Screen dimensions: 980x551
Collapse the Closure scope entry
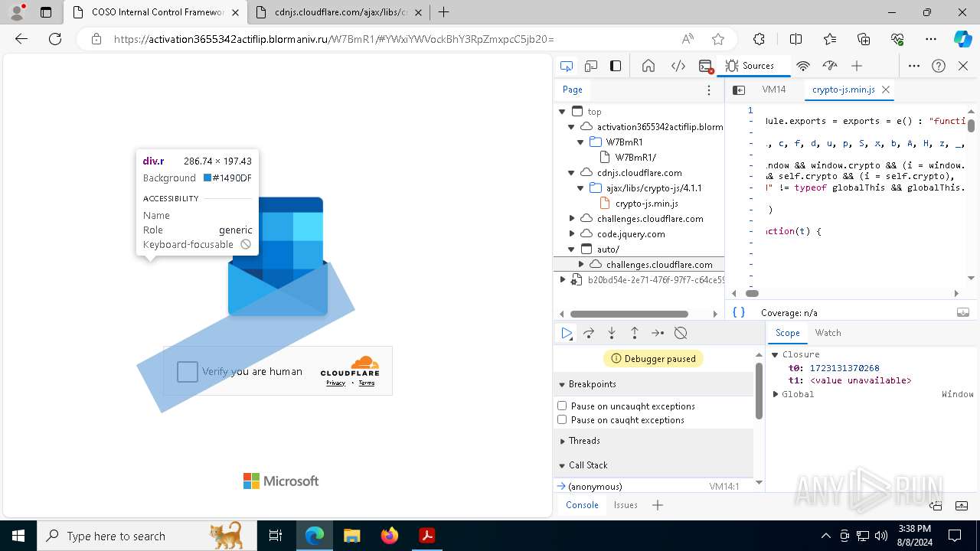tap(775, 354)
